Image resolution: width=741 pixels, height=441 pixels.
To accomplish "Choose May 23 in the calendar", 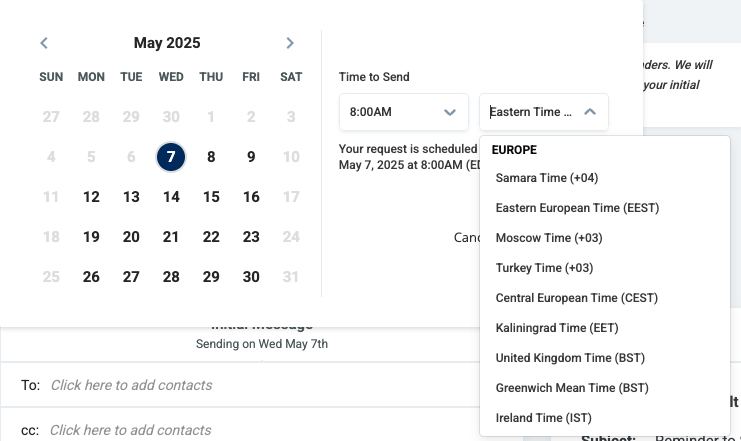I will (251, 237).
